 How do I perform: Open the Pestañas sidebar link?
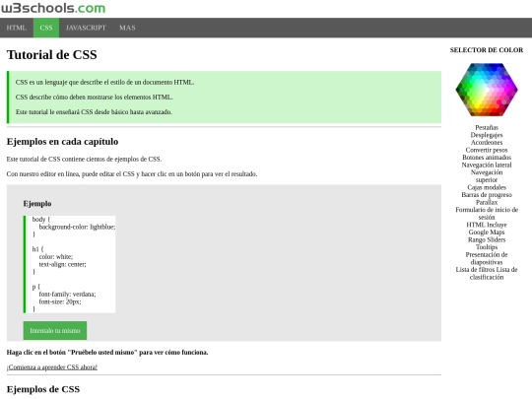click(x=487, y=127)
